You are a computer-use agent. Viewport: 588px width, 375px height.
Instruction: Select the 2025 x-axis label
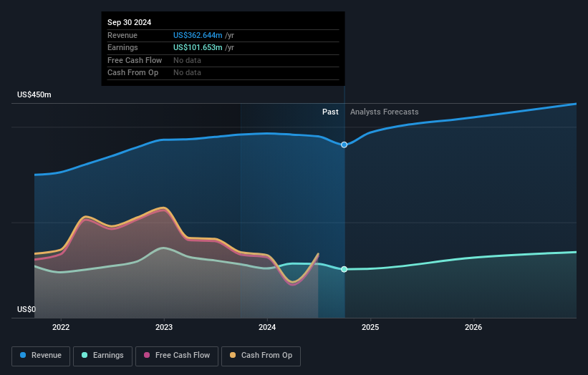[x=370, y=327]
